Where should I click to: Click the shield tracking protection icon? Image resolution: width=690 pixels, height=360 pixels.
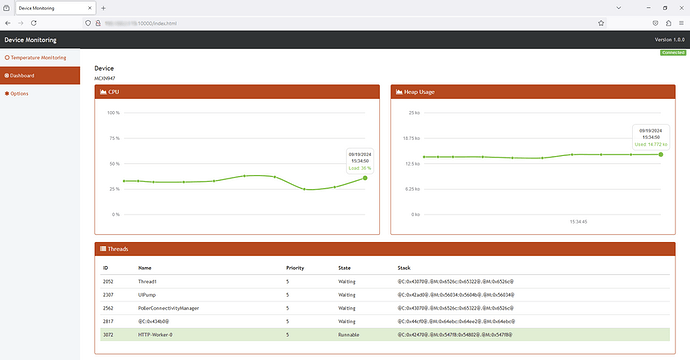[x=88, y=23]
